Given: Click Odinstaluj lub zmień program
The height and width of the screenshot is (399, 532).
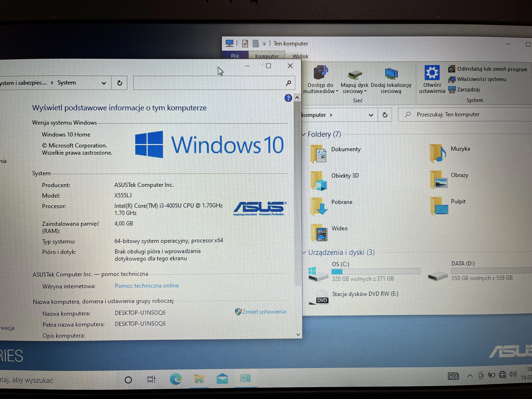Looking at the screenshot, I should click(x=488, y=69).
